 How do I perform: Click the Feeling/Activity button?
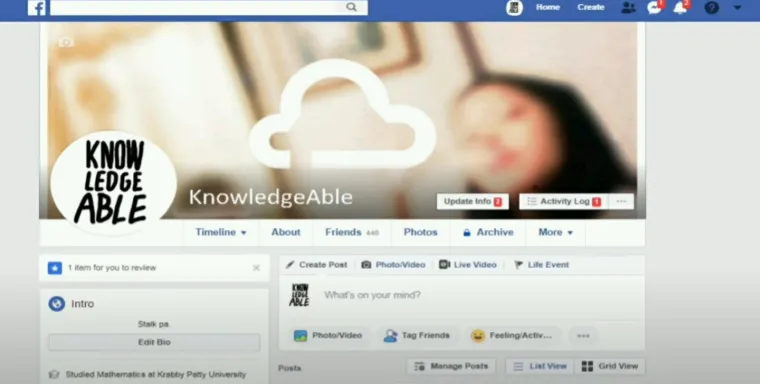pos(513,336)
